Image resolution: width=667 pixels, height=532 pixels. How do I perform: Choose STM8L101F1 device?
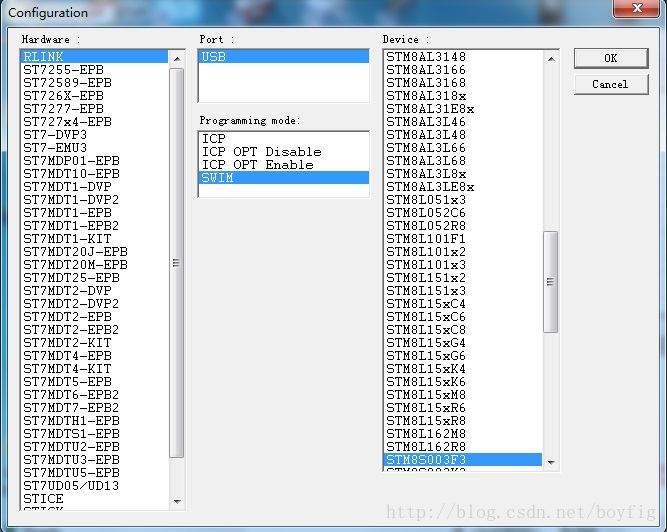[463, 239]
